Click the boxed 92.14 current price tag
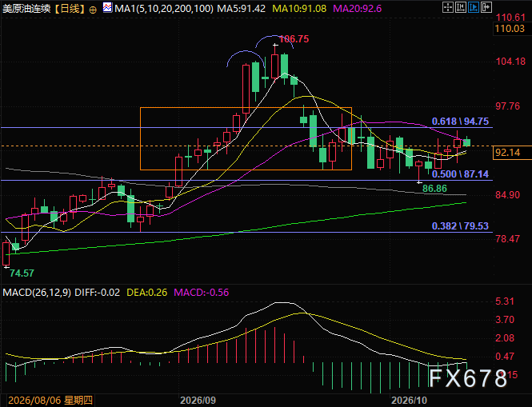 click(512, 153)
